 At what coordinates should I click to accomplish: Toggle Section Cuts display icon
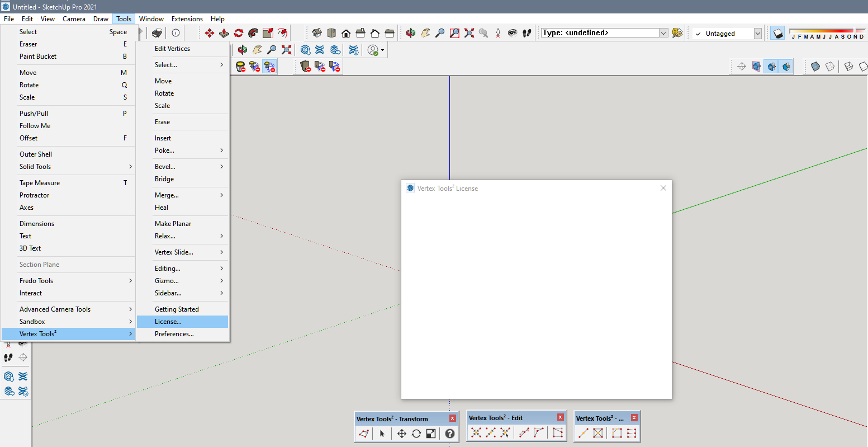point(771,67)
